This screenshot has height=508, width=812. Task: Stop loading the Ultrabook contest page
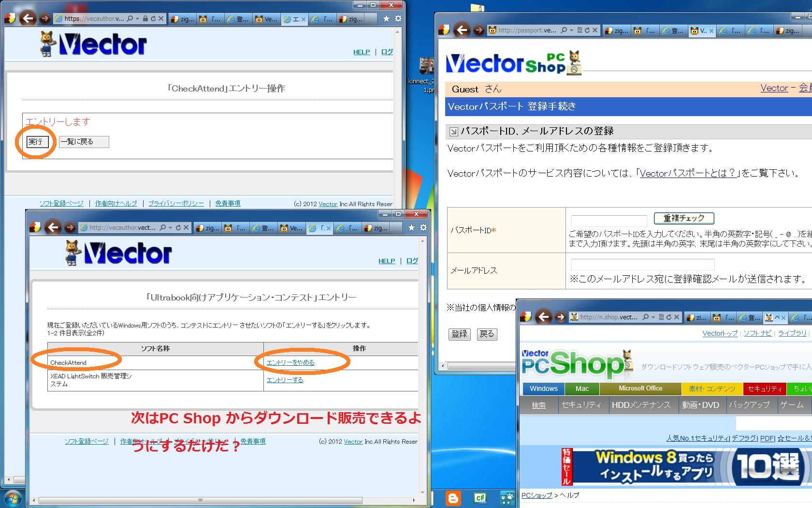186,228
